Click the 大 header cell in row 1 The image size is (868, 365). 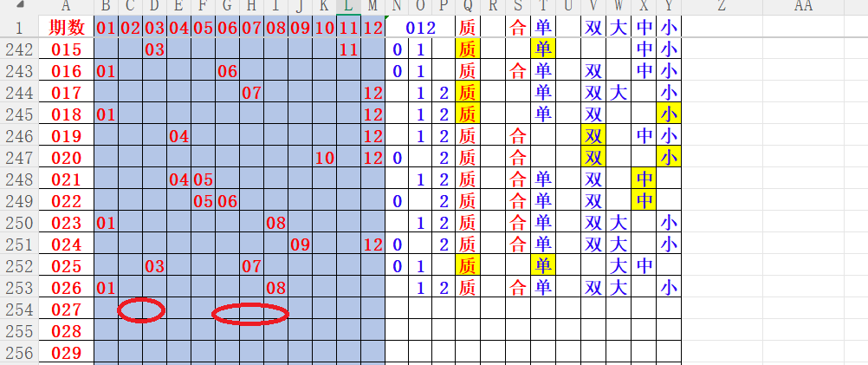(x=619, y=28)
